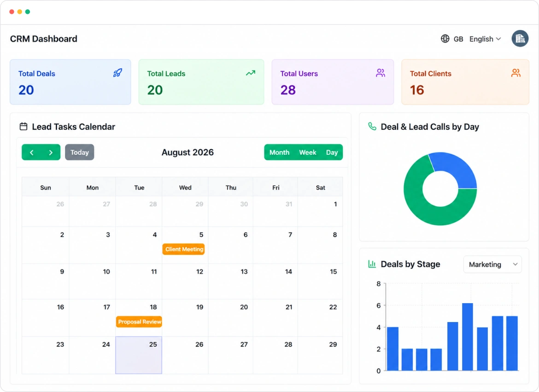This screenshot has width=539, height=392.
Task: Go to the next month
Action: click(x=51, y=152)
